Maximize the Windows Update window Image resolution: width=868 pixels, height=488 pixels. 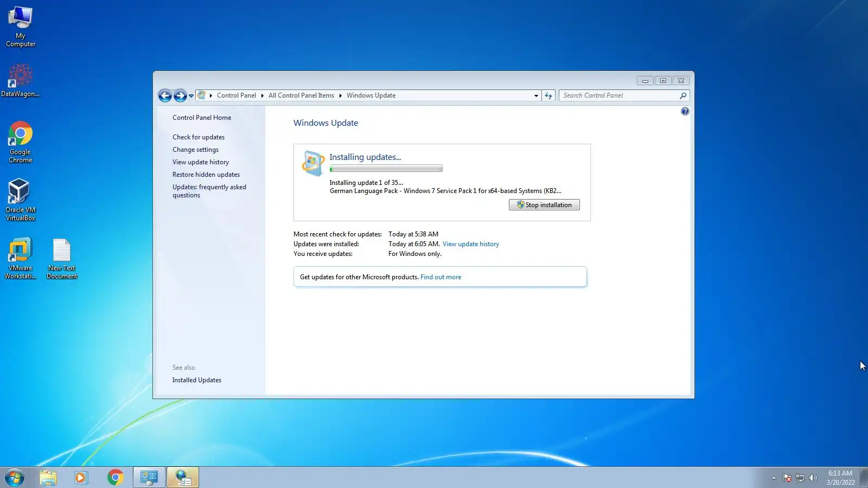pos(663,81)
